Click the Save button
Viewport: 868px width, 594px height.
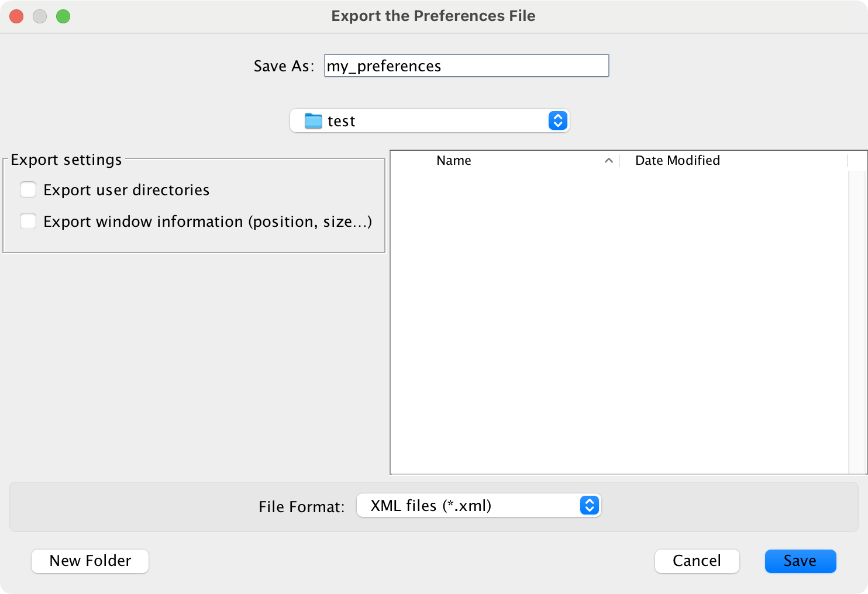pos(800,561)
